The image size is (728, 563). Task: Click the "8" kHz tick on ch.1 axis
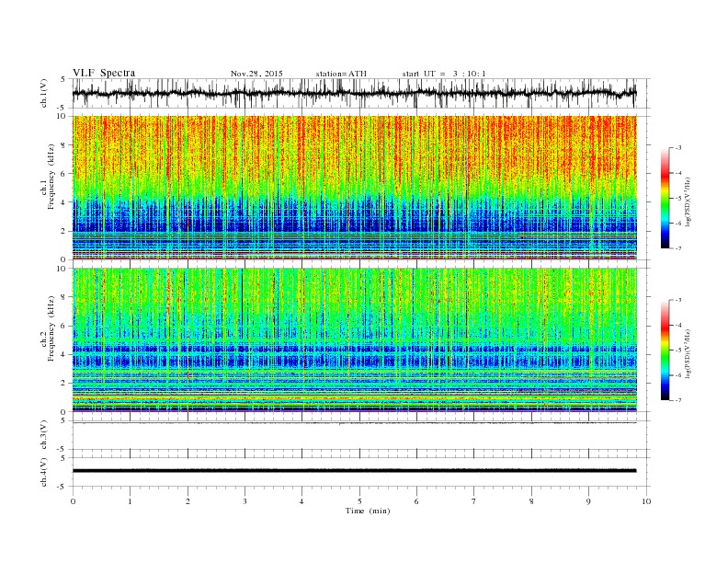[x=64, y=145]
